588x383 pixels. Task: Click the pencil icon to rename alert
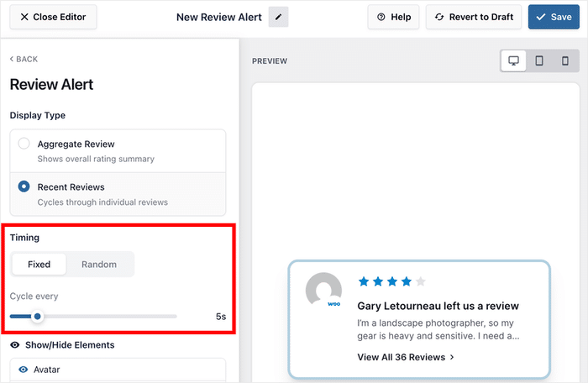(x=278, y=17)
